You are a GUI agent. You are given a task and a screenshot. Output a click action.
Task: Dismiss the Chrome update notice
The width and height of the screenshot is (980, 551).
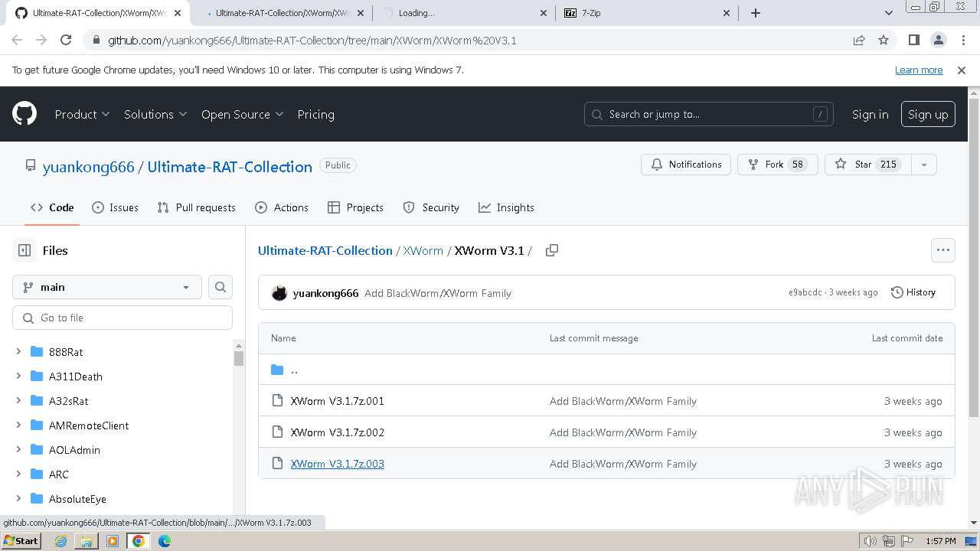click(x=962, y=70)
